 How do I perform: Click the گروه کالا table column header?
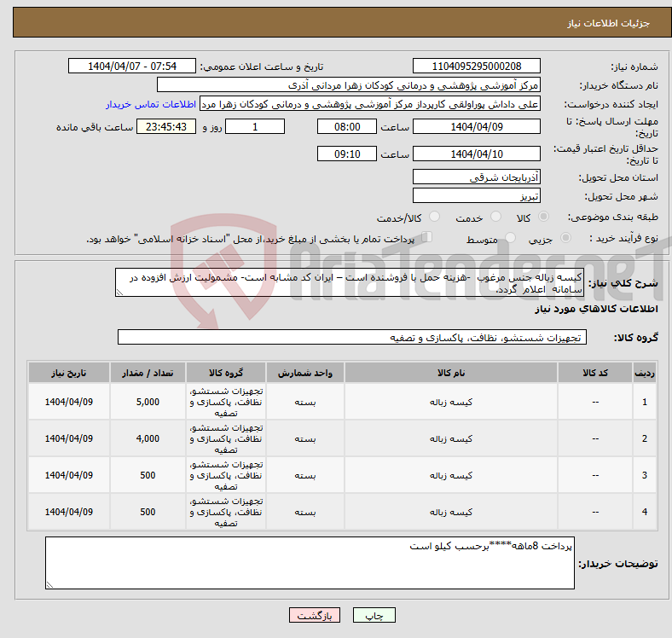coord(226,373)
